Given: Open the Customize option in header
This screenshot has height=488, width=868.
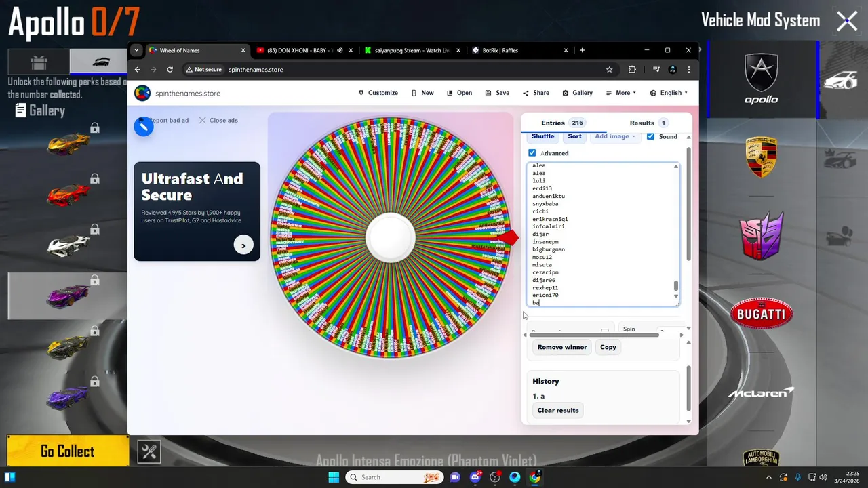Looking at the screenshot, I should (378, 93).
